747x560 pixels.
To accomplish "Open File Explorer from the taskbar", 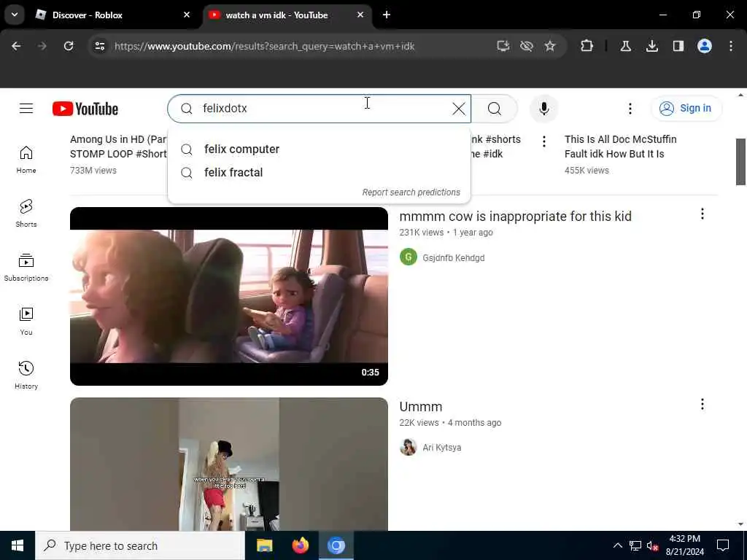I will point(264,545).
